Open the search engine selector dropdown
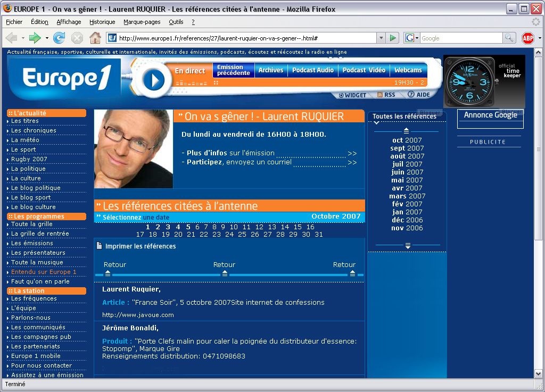Screen dimensions: 545x392 click(417, 38)
